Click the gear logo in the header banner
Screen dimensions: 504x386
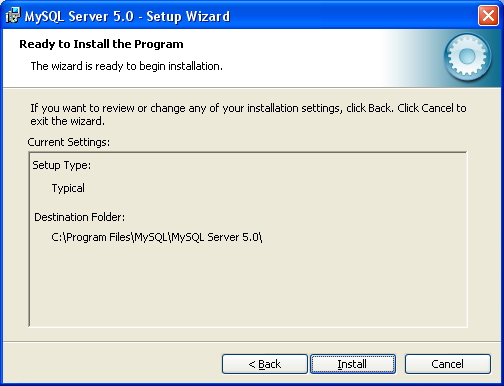click(x=467, y=57)
